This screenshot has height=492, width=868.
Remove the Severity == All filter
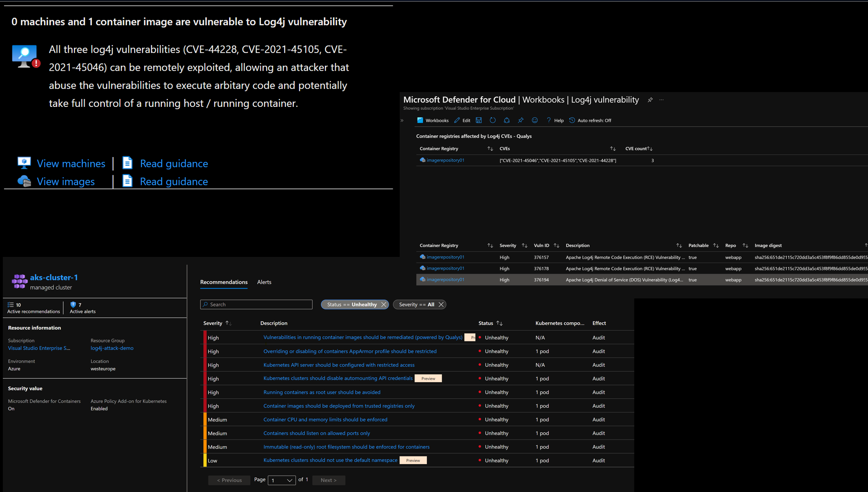coord(441,304)
